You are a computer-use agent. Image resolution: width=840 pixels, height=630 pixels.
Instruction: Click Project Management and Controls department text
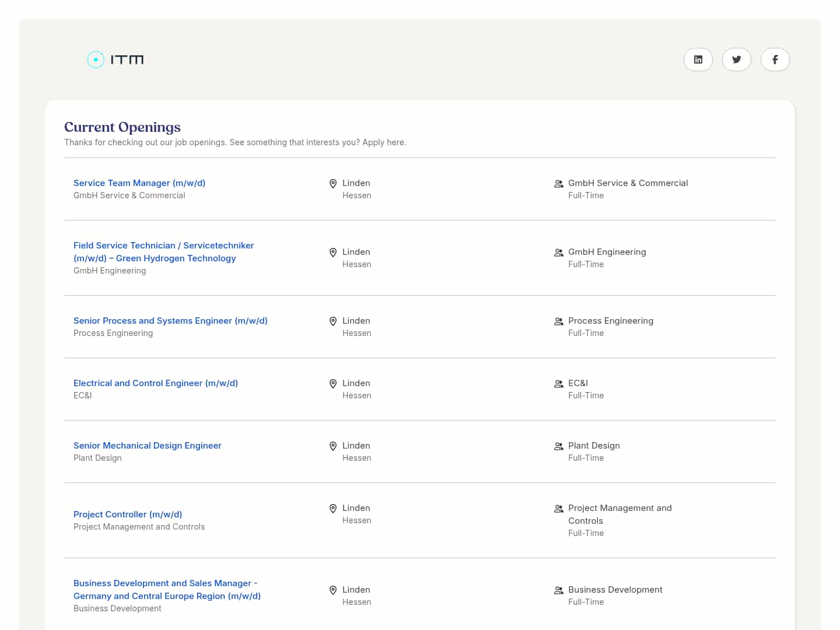click(x=619, y=514)
